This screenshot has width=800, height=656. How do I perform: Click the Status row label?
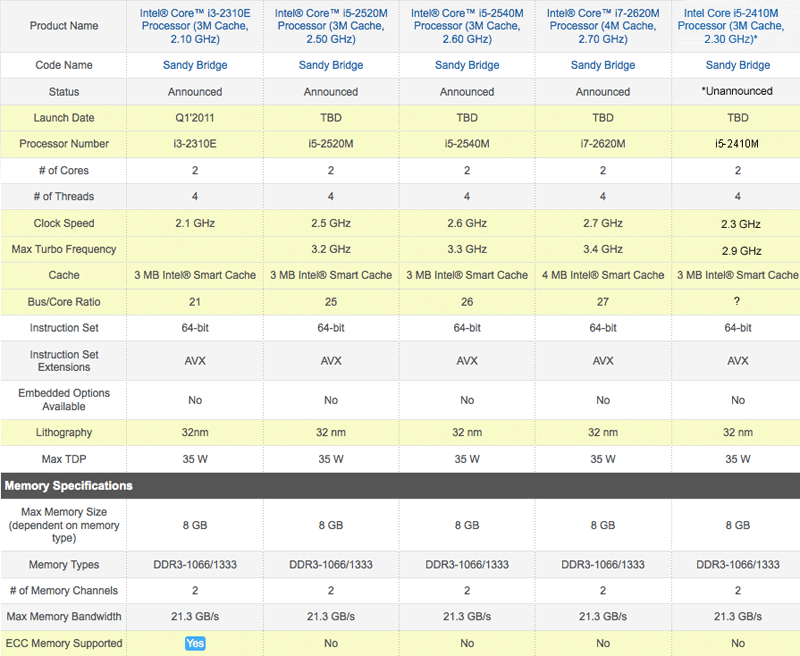64,92
